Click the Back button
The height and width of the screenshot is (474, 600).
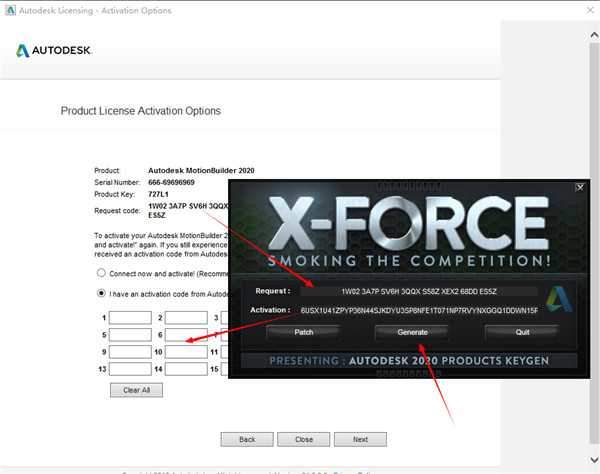pyautogui.click(x=247, y=440)
